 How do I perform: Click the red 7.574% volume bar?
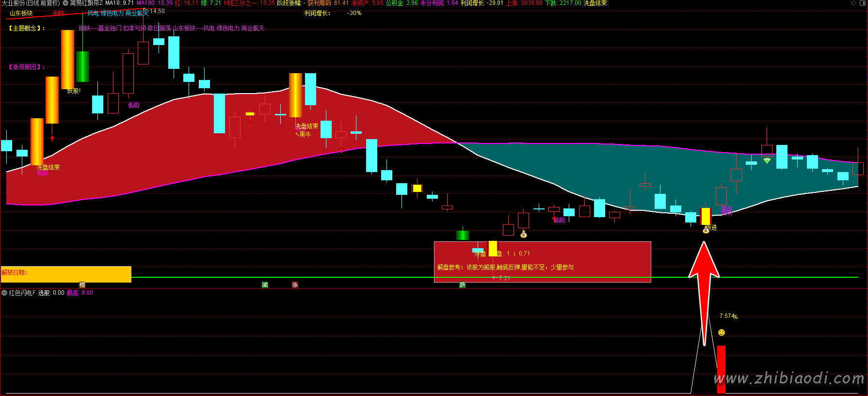click(721, 369)
